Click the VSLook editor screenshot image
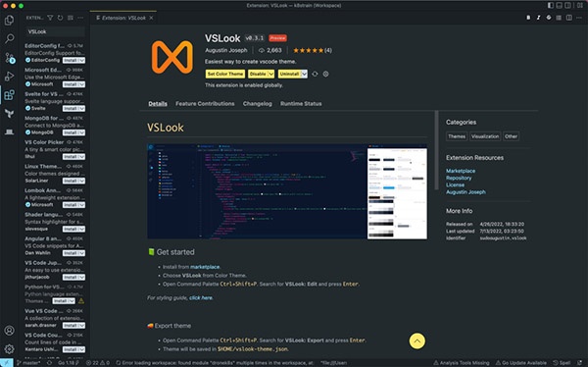The width and height of the screenshot is (588, 367). click(x=287, y=191)
